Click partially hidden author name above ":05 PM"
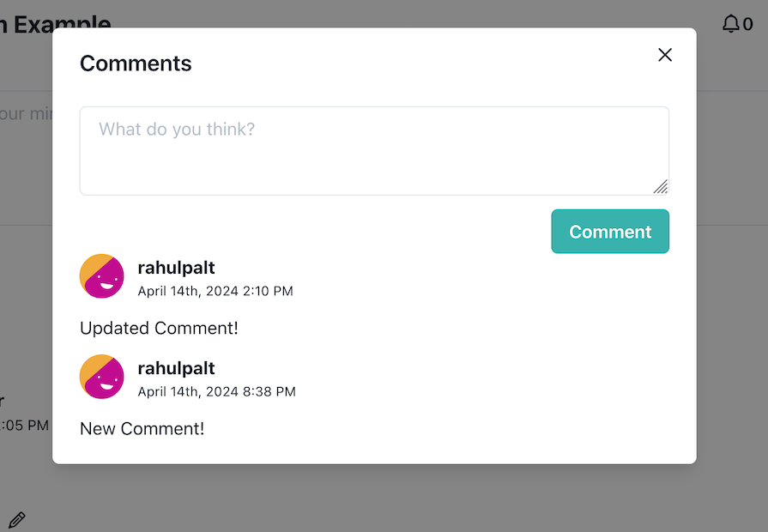The width and height of the screenshot is (768, 532). [3, 400]
